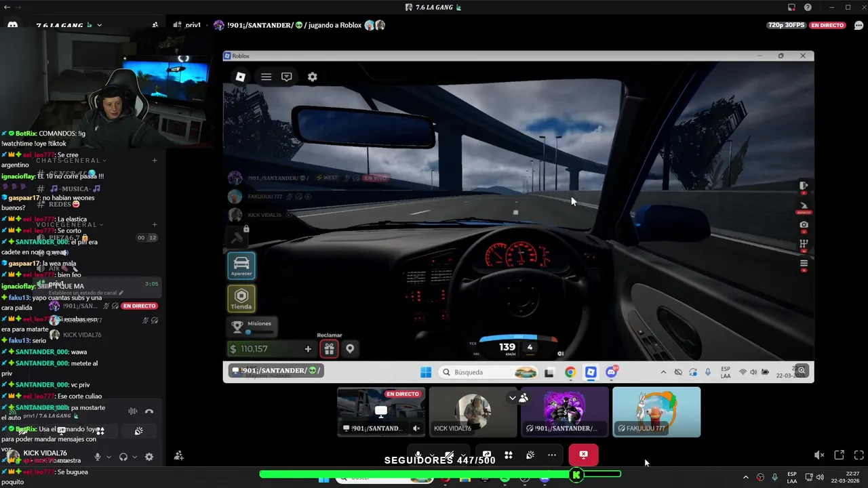
Task: Toggle microphone mute in user panel
Action: 97,457
